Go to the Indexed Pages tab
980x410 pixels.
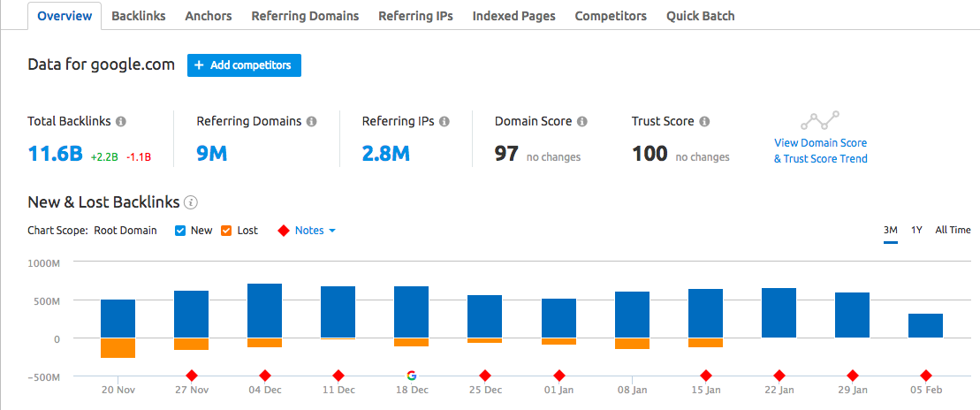tap(513, 16)
